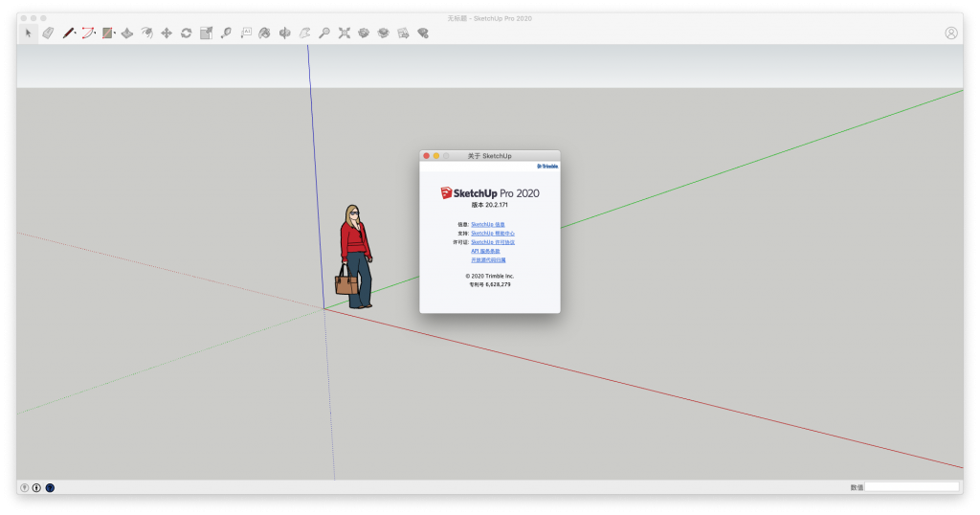Select the Offset tool
The image size is (980, 515).
tap(146, 34)
